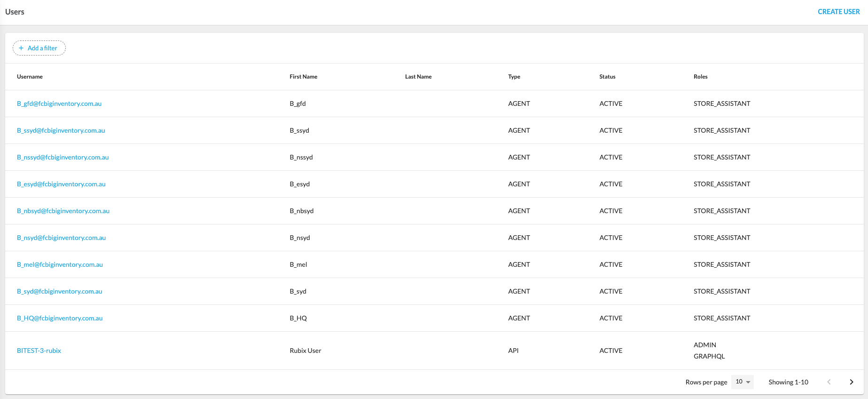
Task: Open the Rows per page dropdown
Action: point(743,382)
